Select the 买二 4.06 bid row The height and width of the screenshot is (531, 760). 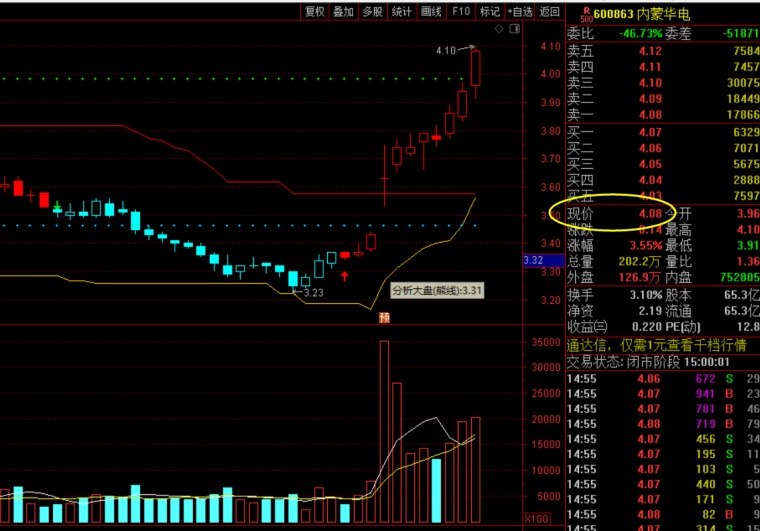coord(663,148)
